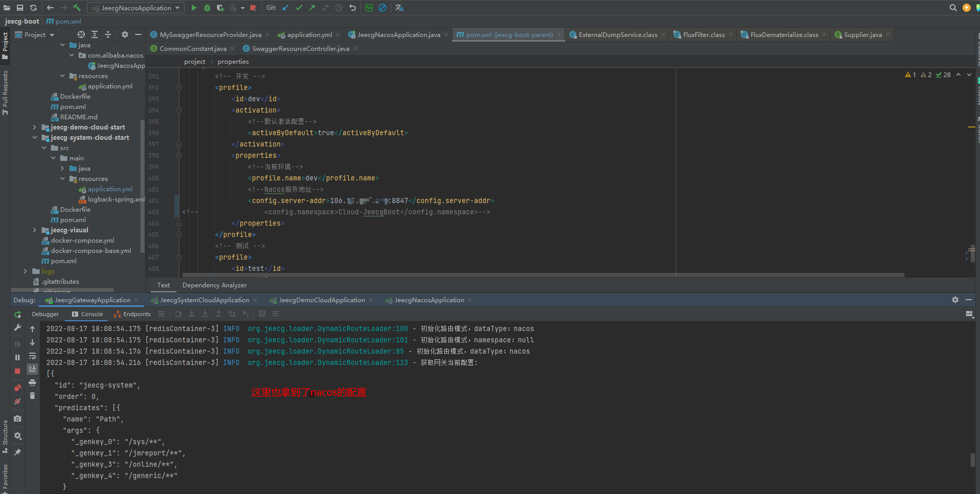Click View Breakpoints red circles icon
980x494 pixels.
pyautogui.click(x=17, y=388)
